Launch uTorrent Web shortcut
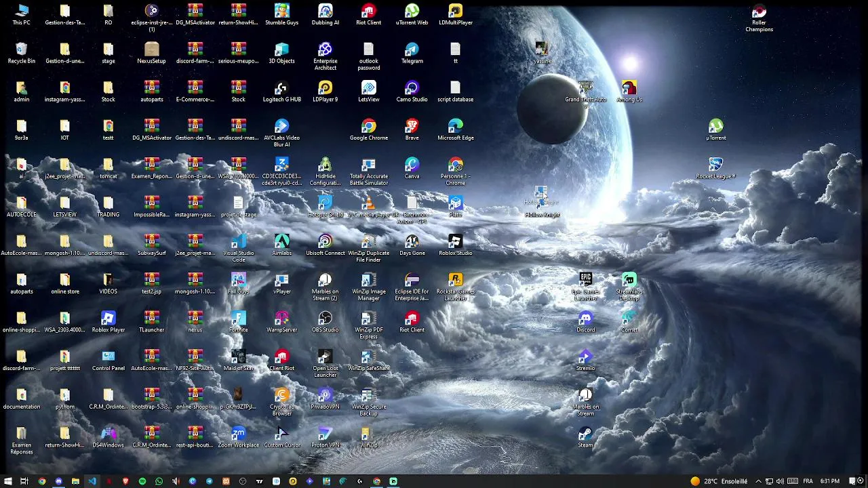The width and height of the screenshot is (868, 488). point(412,15)
